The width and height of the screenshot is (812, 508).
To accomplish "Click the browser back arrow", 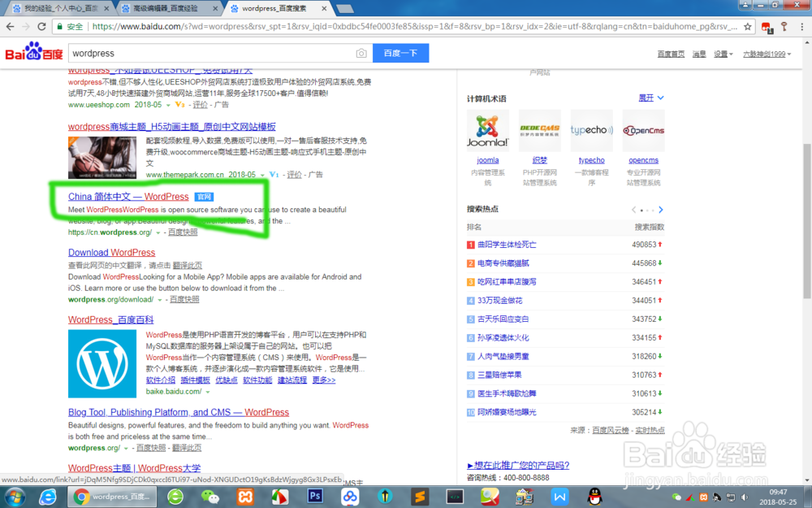I will click(x=10, y=27).
